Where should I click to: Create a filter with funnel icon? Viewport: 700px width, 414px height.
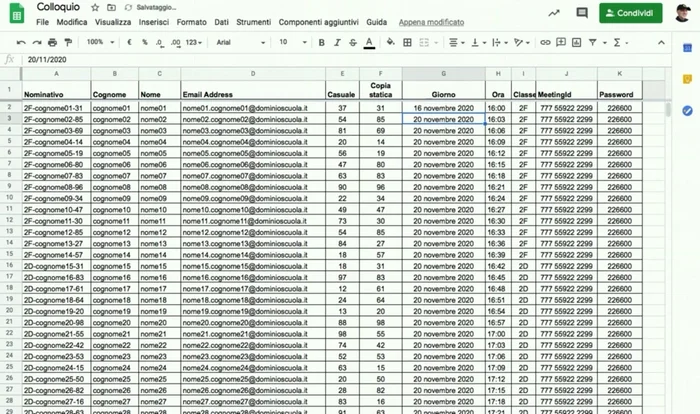coord(592,42)
